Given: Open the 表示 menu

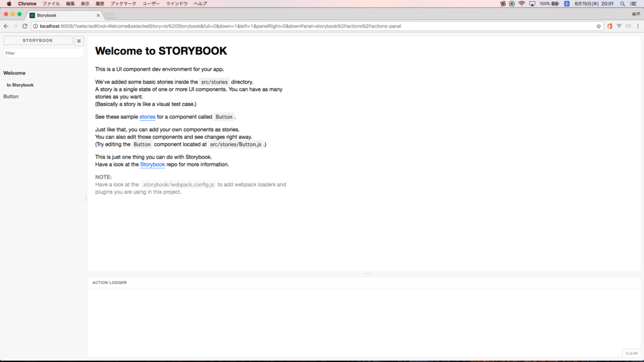Looking at the screenshot, I should click(x=85, y=4).
